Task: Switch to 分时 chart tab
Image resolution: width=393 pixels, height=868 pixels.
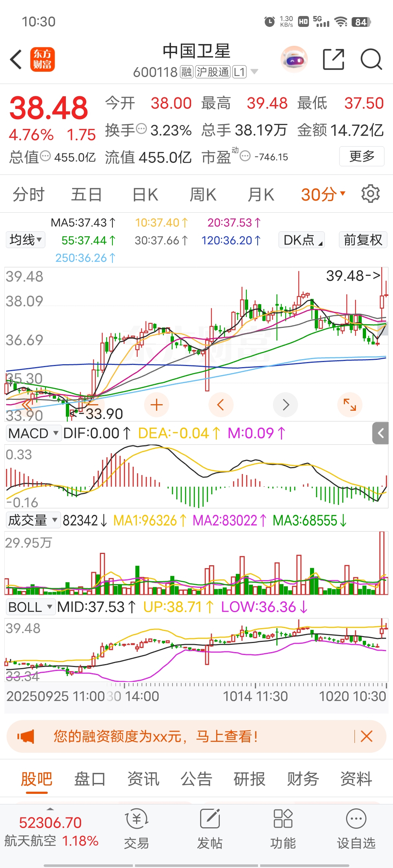Action: coord(28,194)
